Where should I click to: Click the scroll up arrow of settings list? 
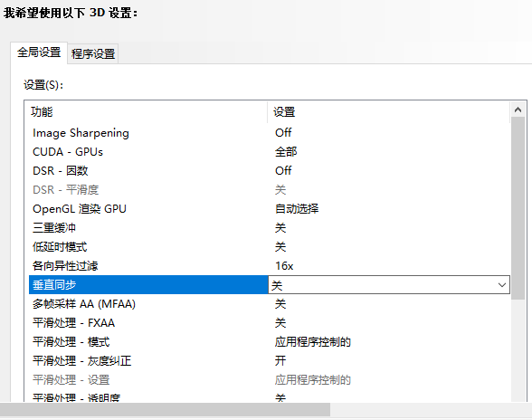tap(518, 110)
